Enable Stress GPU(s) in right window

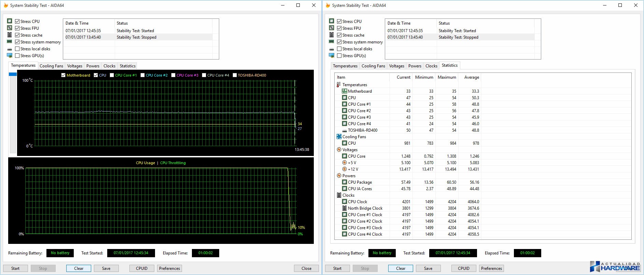tap(339, 56)
